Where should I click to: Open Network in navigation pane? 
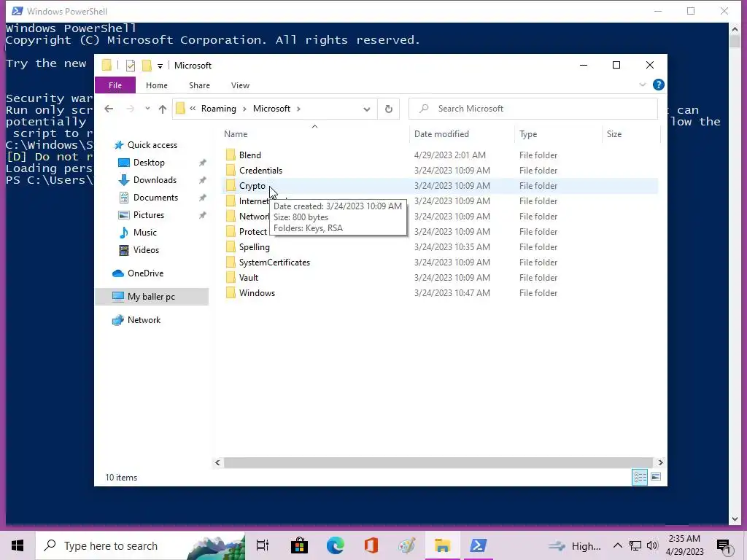tap(144, 320)
